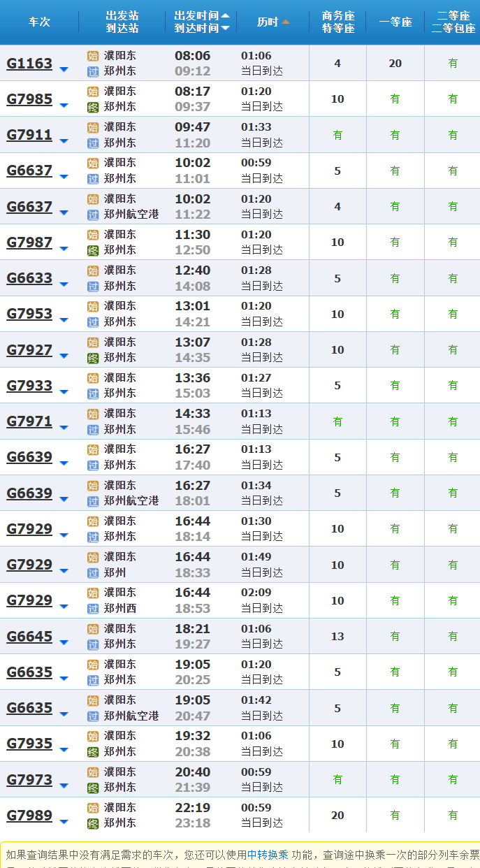
Task: Select the first-class seat count 20 for G1163
Action: pos(395,64)
